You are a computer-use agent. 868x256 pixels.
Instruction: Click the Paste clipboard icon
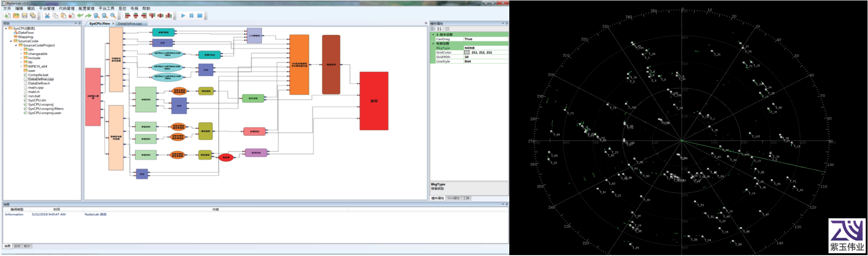click(63, 16)
